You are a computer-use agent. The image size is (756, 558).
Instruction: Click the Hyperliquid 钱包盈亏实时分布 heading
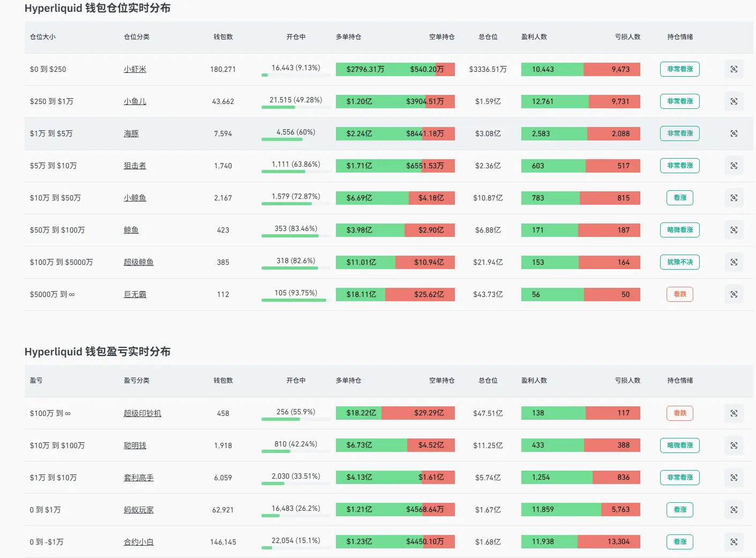point(98,352)
